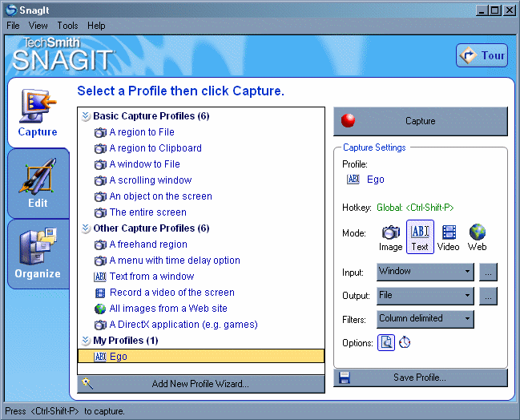
Task: Click ABC profile icon in Capture Settings
Action: tap(353, 180)
